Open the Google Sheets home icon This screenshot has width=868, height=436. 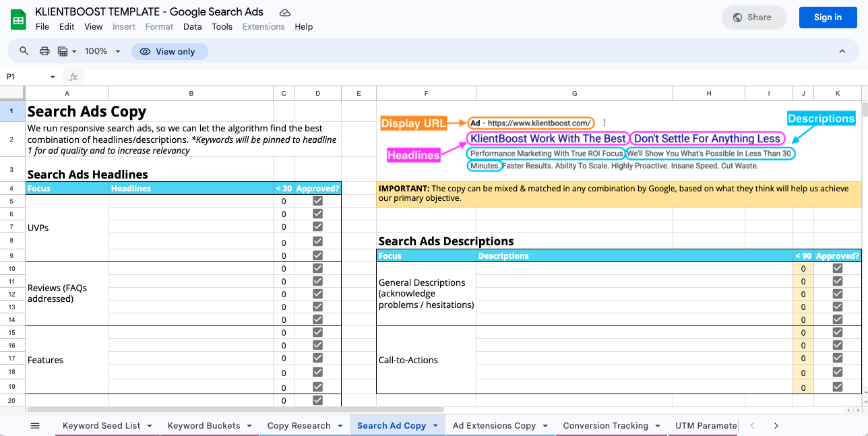click(19, 20)
